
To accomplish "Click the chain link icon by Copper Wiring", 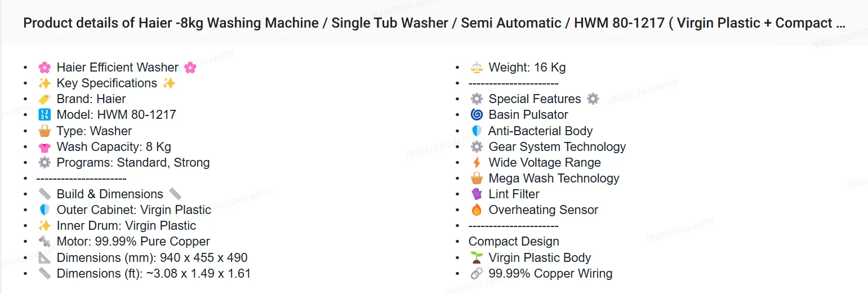I will 477,274.
